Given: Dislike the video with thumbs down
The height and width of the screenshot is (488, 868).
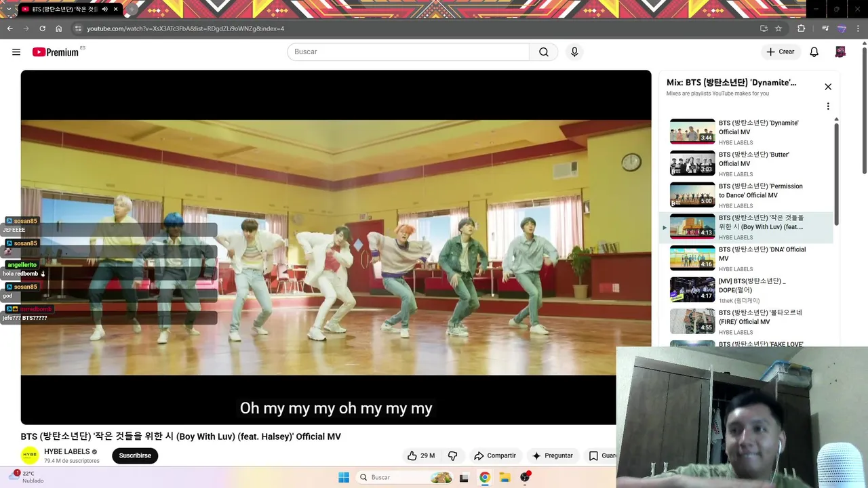Looking at the screenshot, I should tap(453, 455).
